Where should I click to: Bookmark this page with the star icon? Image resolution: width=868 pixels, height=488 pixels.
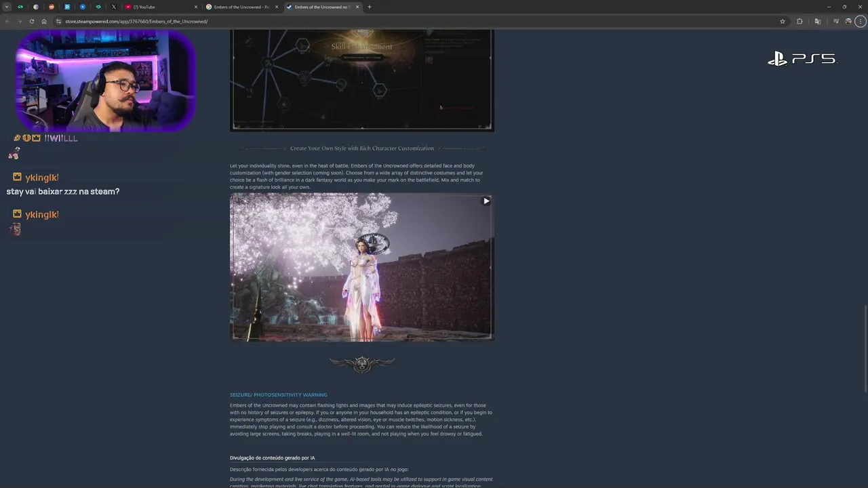[783, 21]
